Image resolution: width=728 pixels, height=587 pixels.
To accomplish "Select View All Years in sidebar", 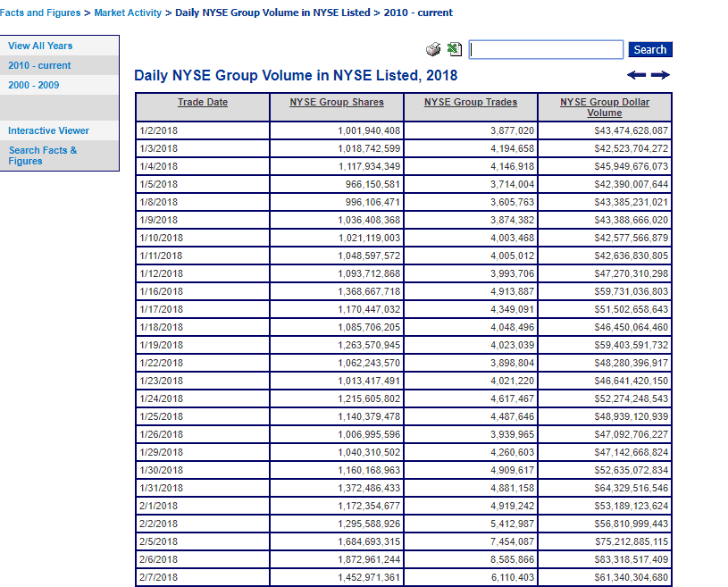I will [x=40, y=46].
